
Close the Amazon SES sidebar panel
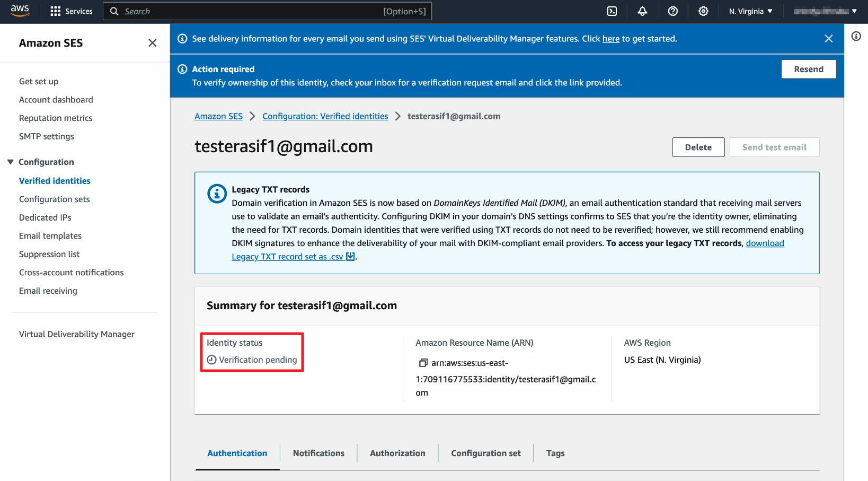point(153,43)
